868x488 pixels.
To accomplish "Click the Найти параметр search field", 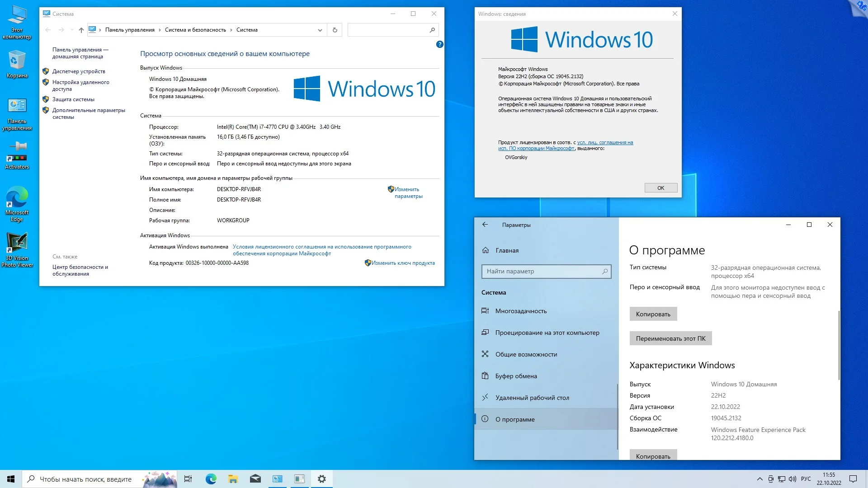I will 542,271.
